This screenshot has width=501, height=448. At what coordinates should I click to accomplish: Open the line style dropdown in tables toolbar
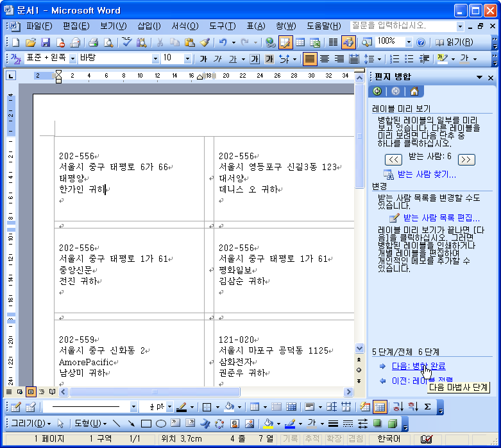coord(133,407)
